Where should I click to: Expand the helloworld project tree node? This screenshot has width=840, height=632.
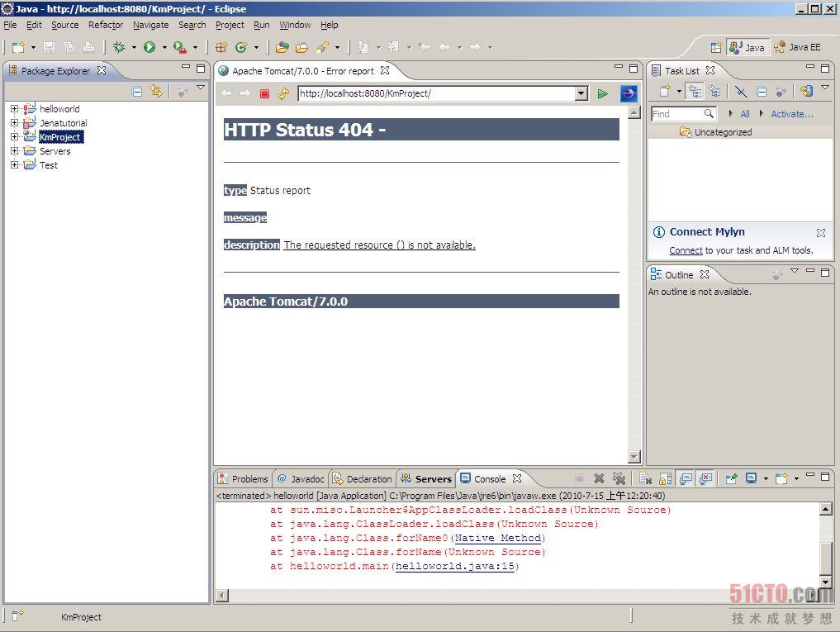click(14, 109)
